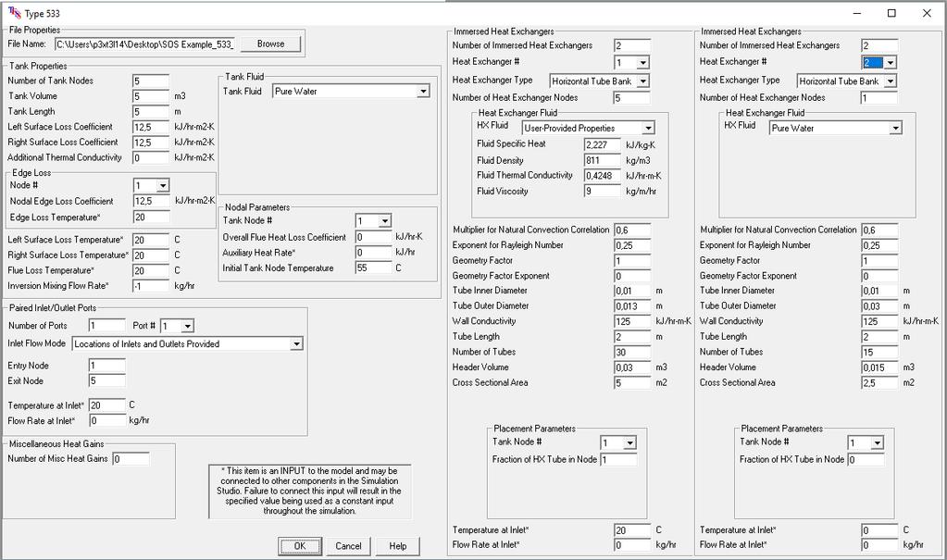Click the Number of Ports field
Screen dimensions: 947x560
click(106, 326)
